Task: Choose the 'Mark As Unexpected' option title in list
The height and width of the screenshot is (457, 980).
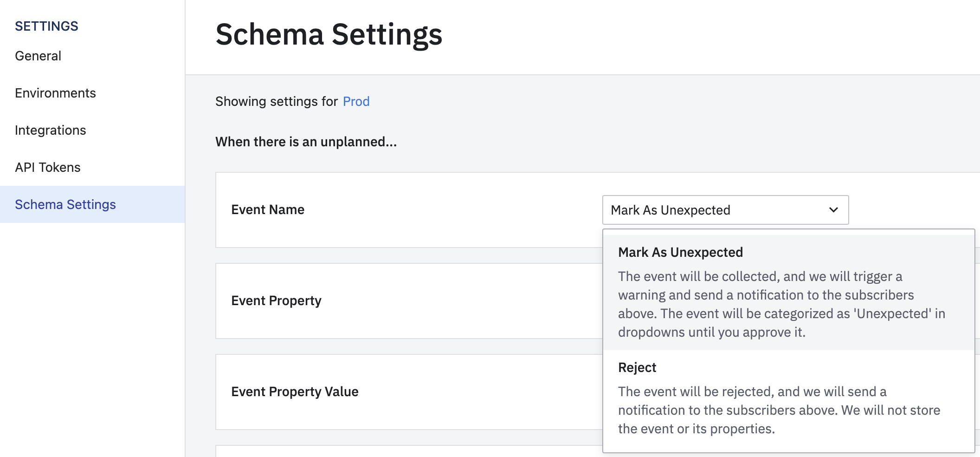Action: pyautogui.click(x=680, y=252)
